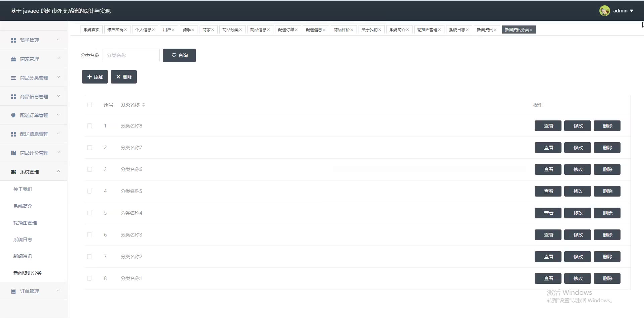
Task: Click the 系统管理 ticket icon
Action: pyautogui.click(x=13, y=172)
